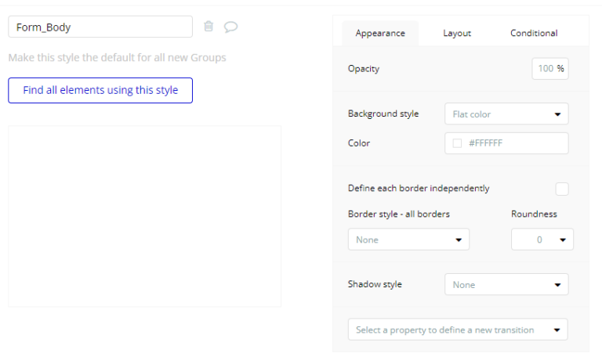Click the trash icon to delete style

(x=209, y=27)
